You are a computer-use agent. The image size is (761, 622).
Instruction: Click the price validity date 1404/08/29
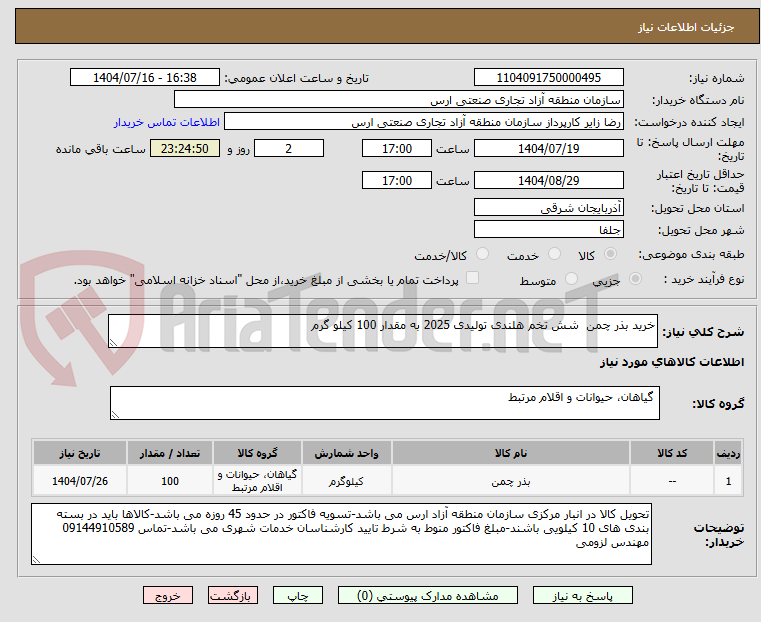click(x=548, y=180)
